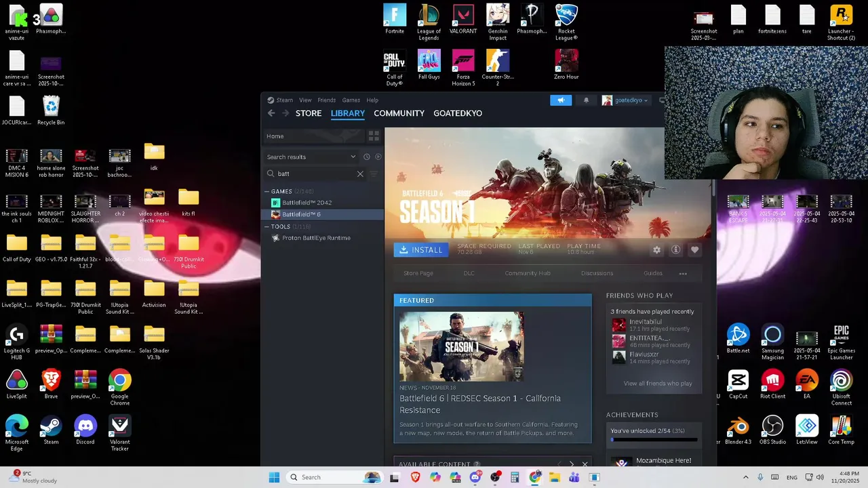Dismiss the Available Content section

point(585,465)
